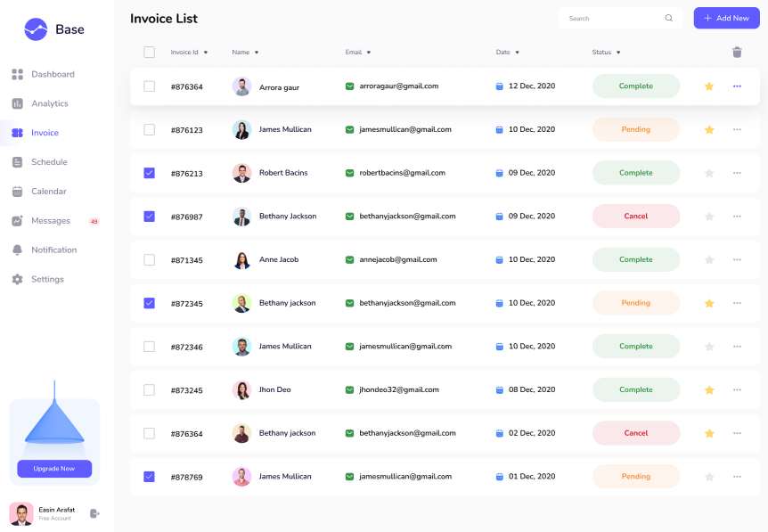Click the logout icon beside Easin Arafat
Image resolution: width=768 pixels, height=532 pixels.
click(x=94, y=513)
